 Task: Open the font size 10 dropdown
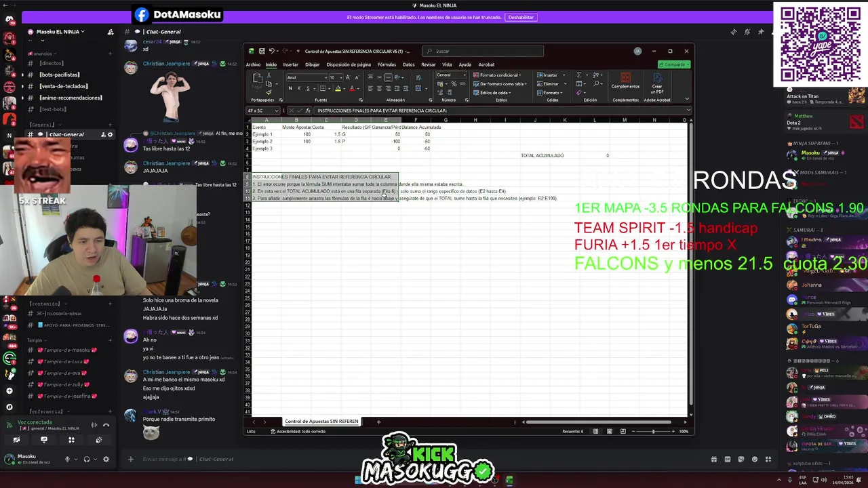click(340, 77)
